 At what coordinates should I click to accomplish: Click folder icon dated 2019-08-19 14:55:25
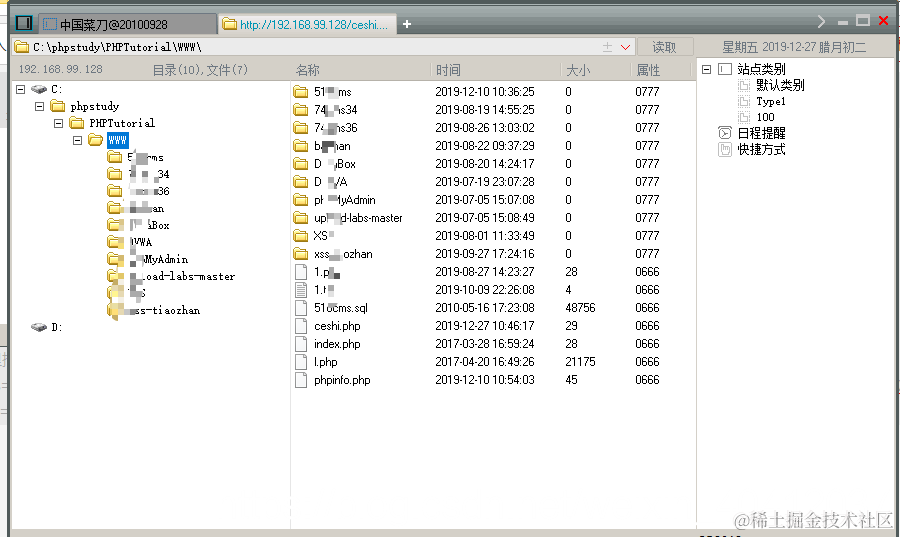(301, 110)
